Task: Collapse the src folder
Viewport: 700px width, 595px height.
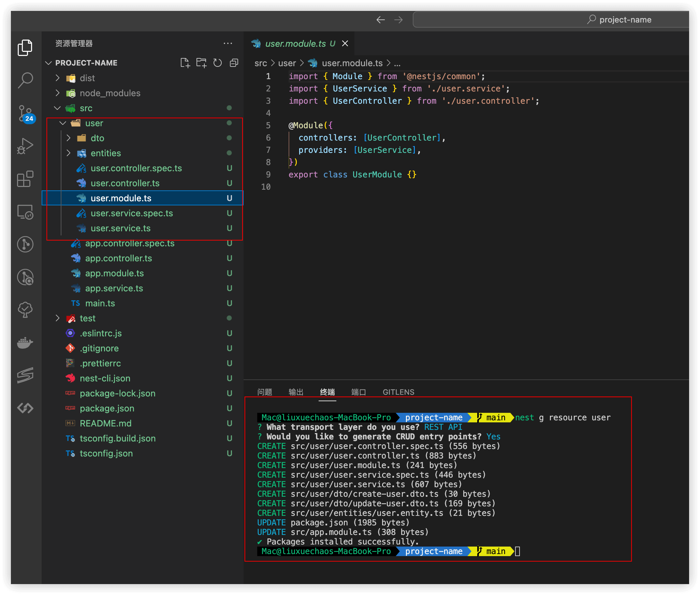Action: pos(57,108)
